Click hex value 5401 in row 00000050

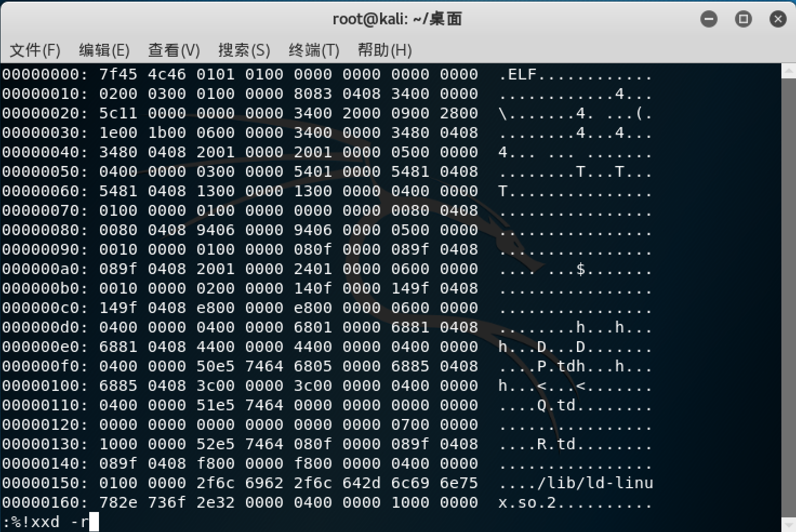(313, 171)
